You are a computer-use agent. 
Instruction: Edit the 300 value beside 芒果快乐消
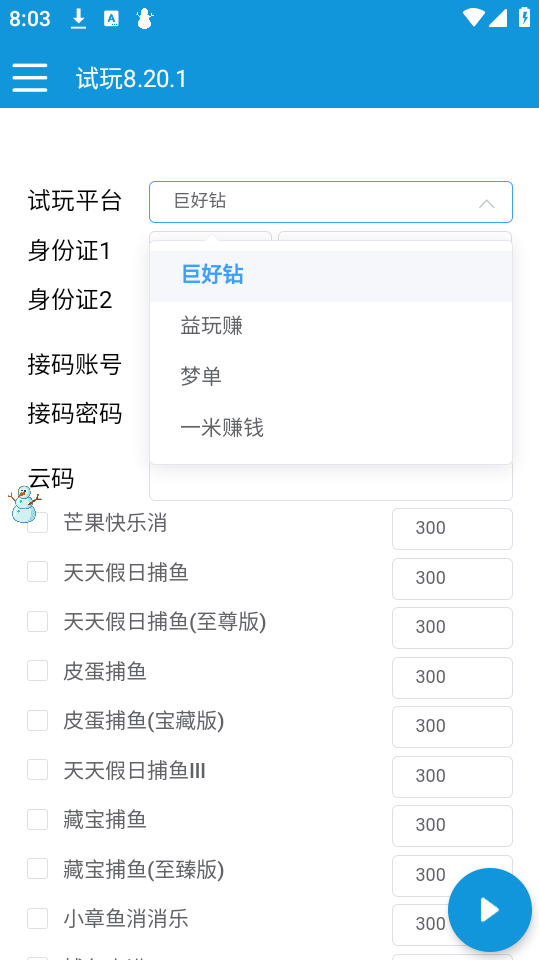point(452,528)
